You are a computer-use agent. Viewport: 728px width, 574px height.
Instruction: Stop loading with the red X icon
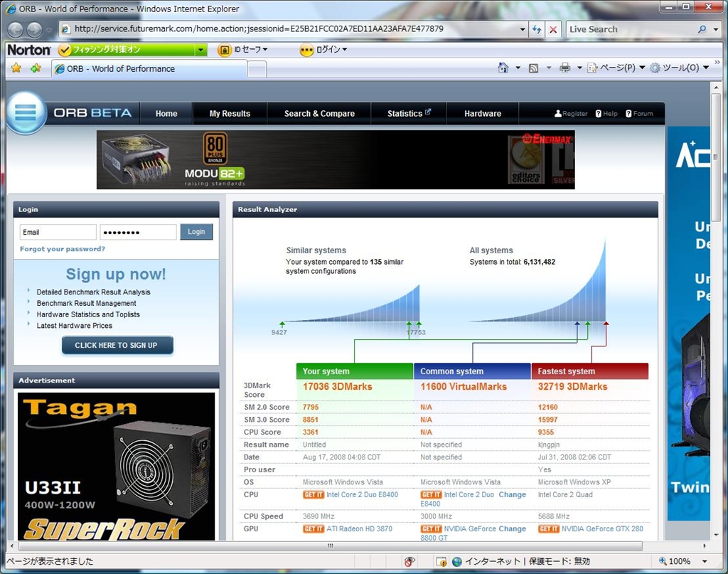[x=553, y=29]
